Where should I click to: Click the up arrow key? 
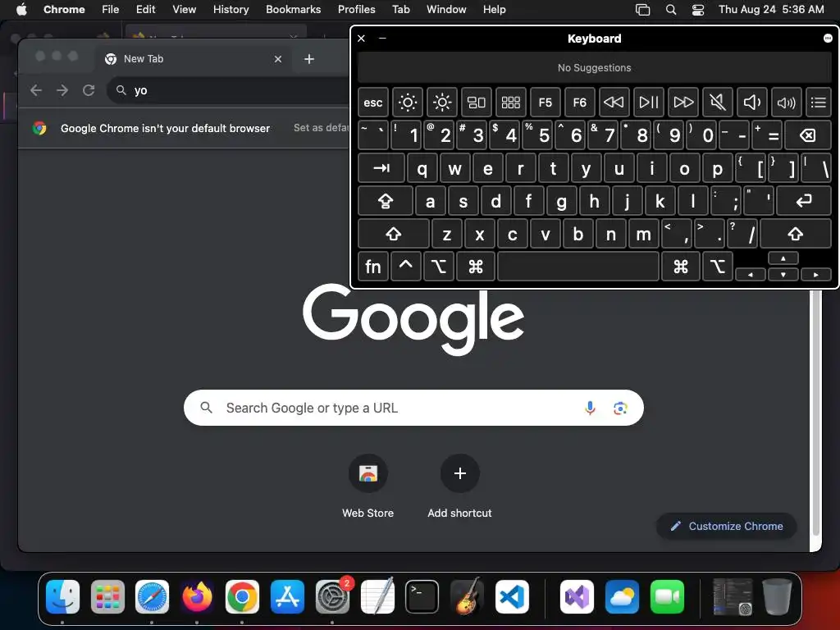pos(783,258)
